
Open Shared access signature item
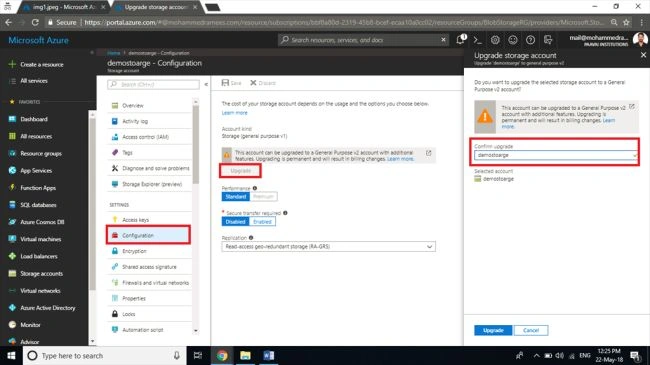(x=149, y=267)
